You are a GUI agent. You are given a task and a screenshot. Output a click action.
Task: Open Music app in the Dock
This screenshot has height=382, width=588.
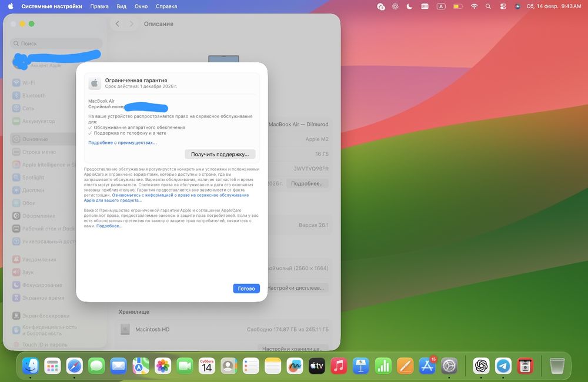pyautogui.click(x=339, y=366)
